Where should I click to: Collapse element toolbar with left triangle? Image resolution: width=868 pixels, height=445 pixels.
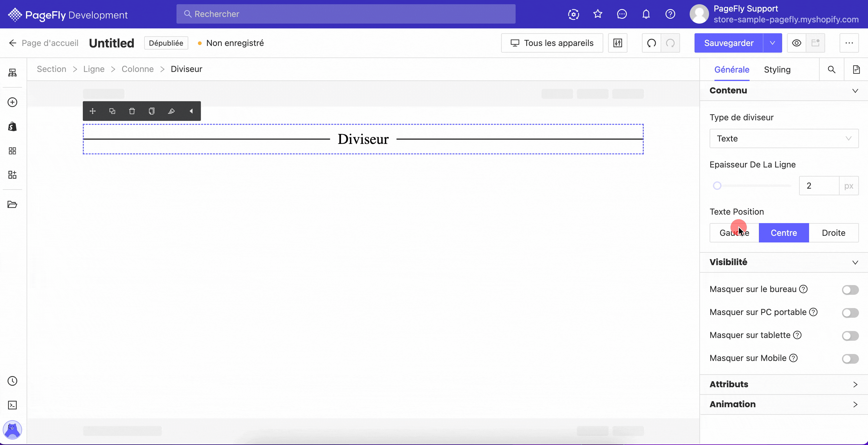[191, 111]
